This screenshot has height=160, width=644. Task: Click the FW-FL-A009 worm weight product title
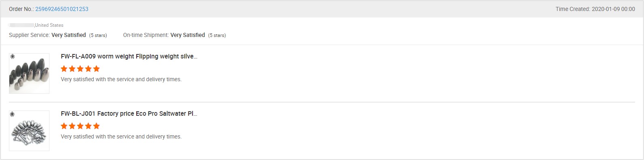pyautogui.click(x=129, y=56)
